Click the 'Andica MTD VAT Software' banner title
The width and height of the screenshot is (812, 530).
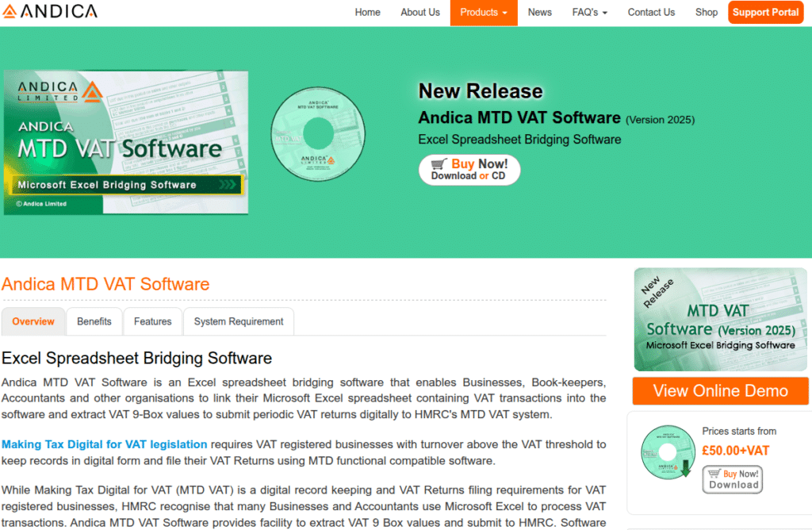point(519,117)
